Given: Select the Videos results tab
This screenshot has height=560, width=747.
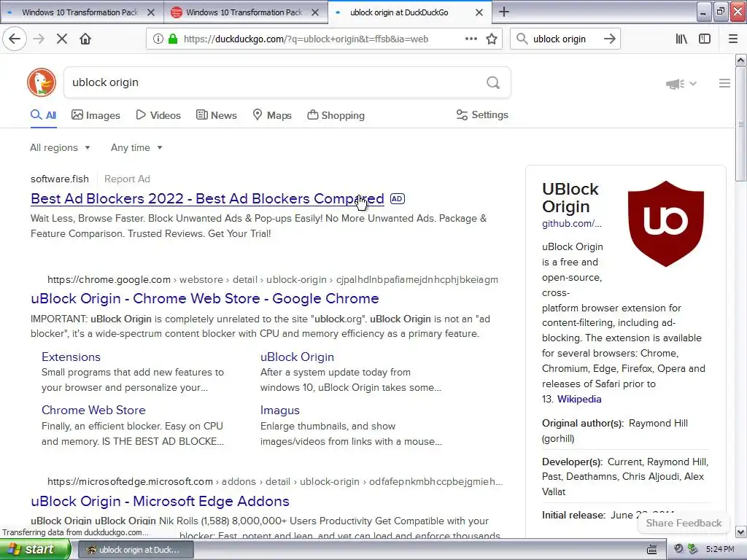Looking at the screenshot, I should pos(158,115).
